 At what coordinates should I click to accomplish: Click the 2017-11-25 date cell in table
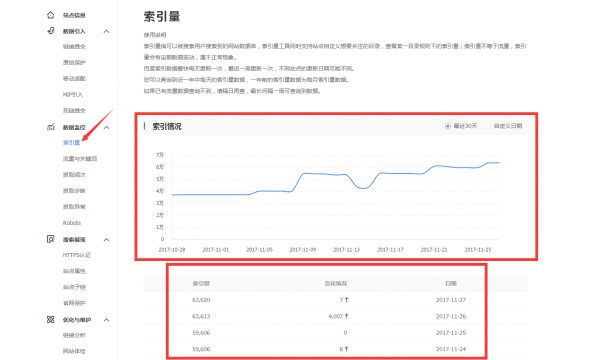pos(451,333)
